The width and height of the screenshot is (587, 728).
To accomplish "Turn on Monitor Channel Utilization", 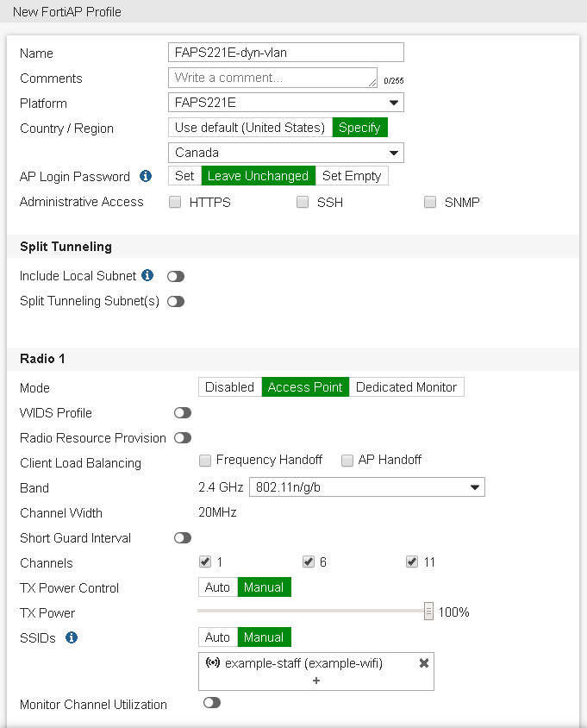I will [x=212, y=704].
